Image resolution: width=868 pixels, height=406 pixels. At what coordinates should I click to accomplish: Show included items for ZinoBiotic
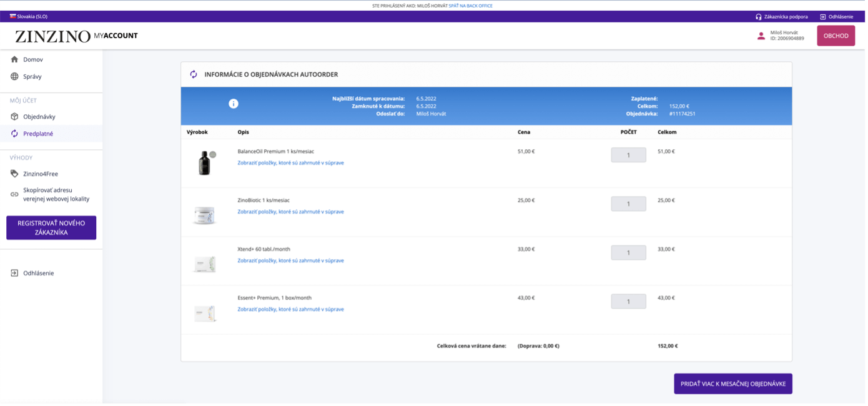coord(290,212)
